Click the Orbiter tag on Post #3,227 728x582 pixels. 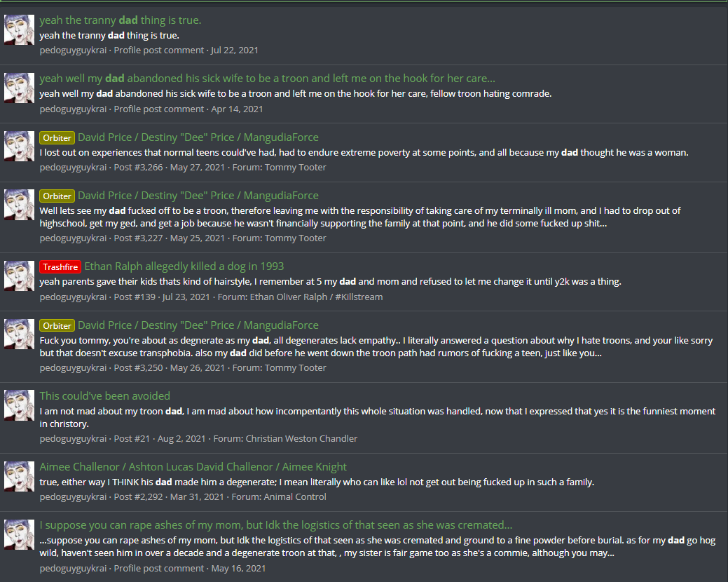(57, 196)
